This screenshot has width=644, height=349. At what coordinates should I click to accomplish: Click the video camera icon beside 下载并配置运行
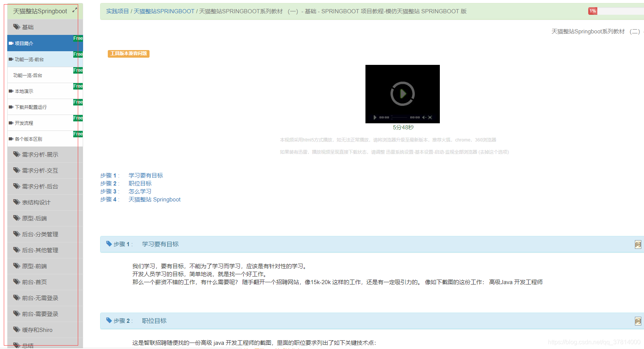coord(11,107)
